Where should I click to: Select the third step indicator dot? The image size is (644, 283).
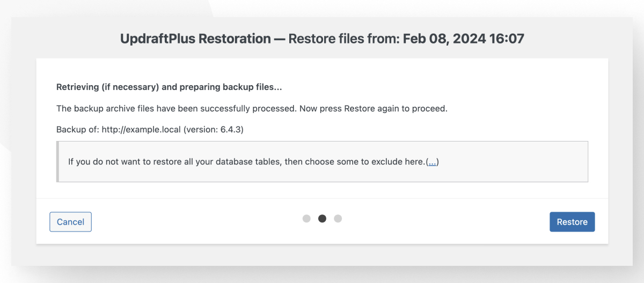(338, 219)
